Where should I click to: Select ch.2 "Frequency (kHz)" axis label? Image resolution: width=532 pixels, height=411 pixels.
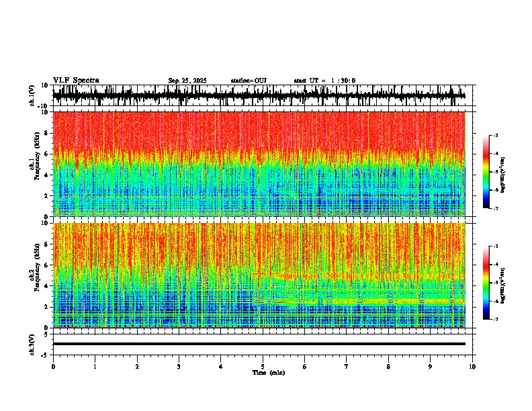38,267
